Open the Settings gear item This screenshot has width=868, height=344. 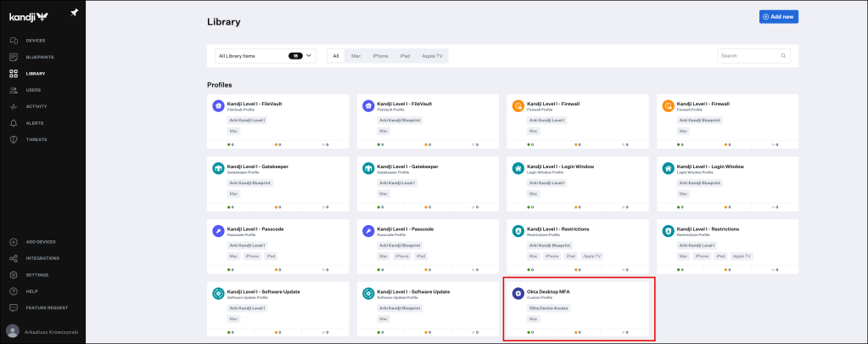point(14,274)
